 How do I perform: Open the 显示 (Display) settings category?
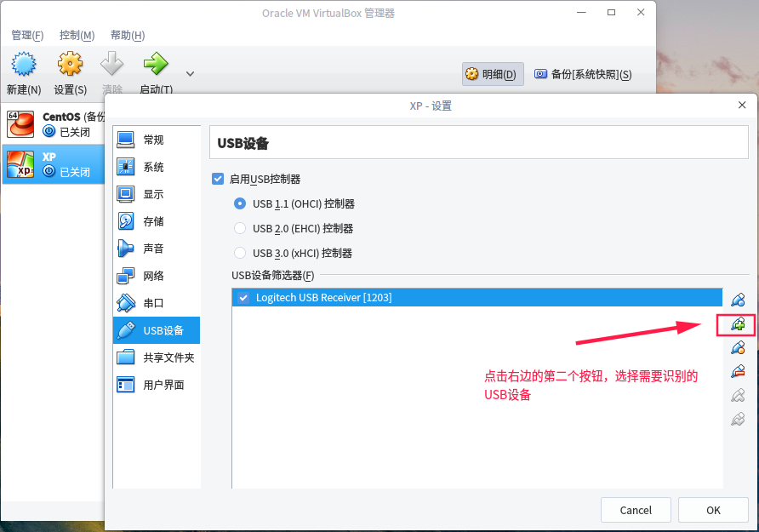click(157, 194)
